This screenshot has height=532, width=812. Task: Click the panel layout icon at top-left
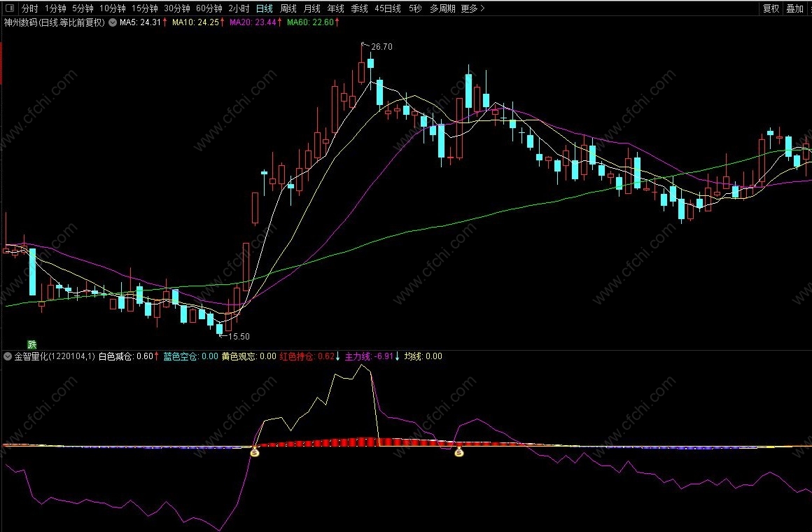9,8
